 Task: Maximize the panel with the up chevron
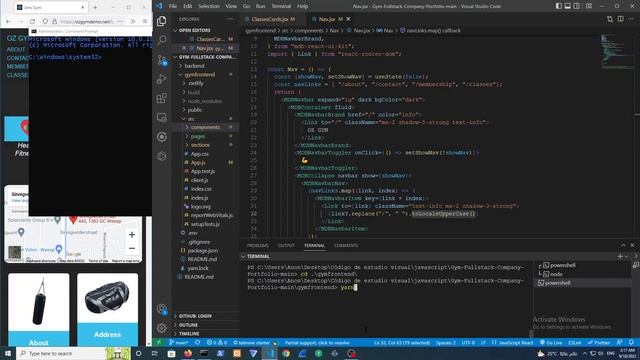point(623,245)
